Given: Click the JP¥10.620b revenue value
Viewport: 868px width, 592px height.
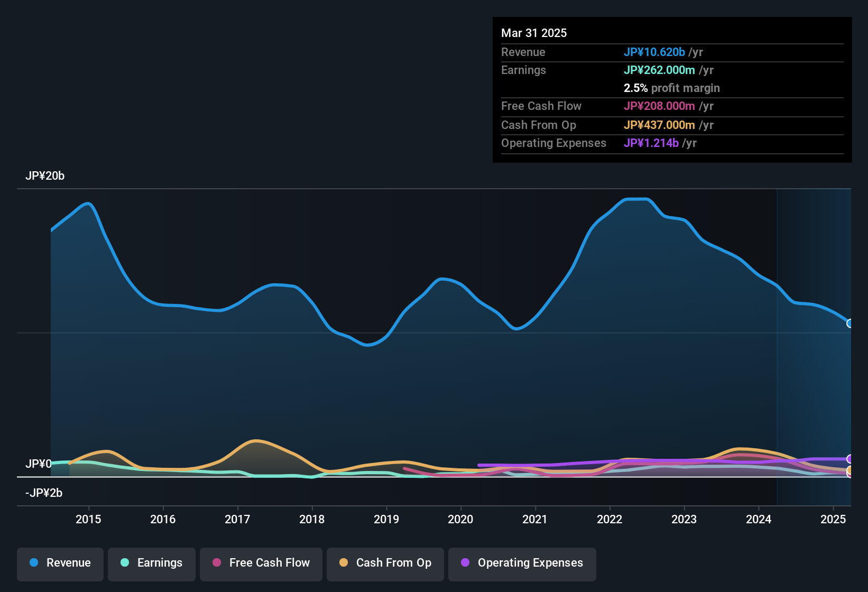Looking at the screenshot, I should 654,52.
